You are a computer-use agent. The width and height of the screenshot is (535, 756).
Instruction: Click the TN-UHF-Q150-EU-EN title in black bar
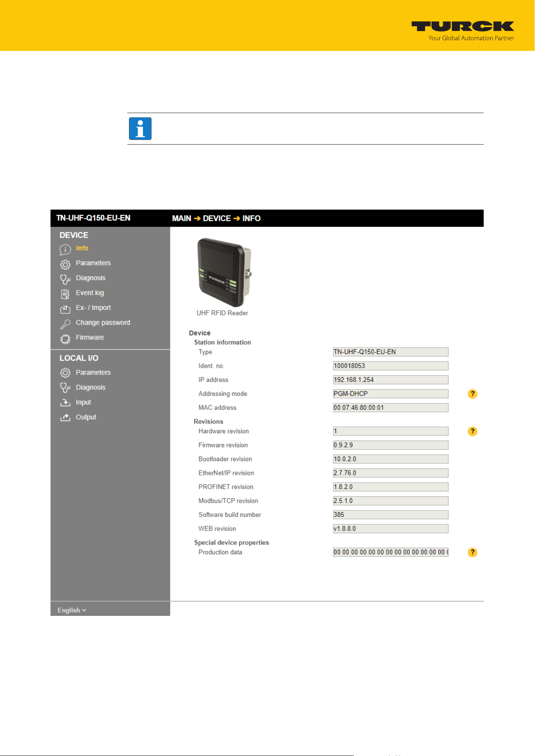coord(93,218)
